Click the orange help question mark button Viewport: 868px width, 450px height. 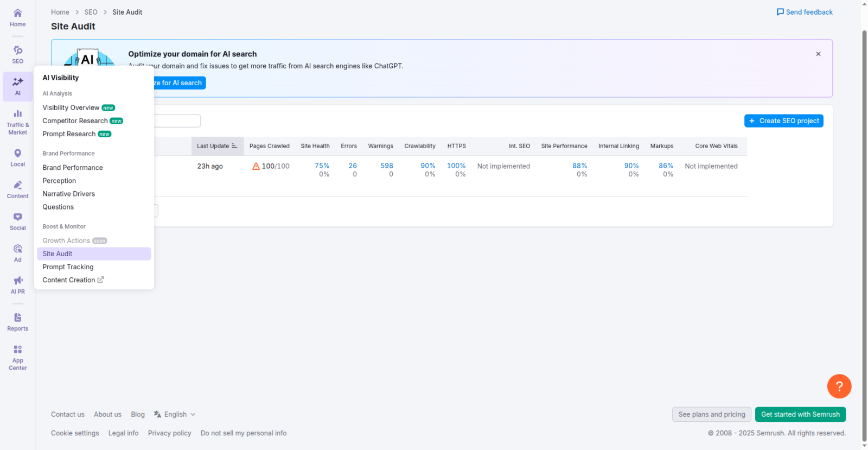click(x=839, y=386)
